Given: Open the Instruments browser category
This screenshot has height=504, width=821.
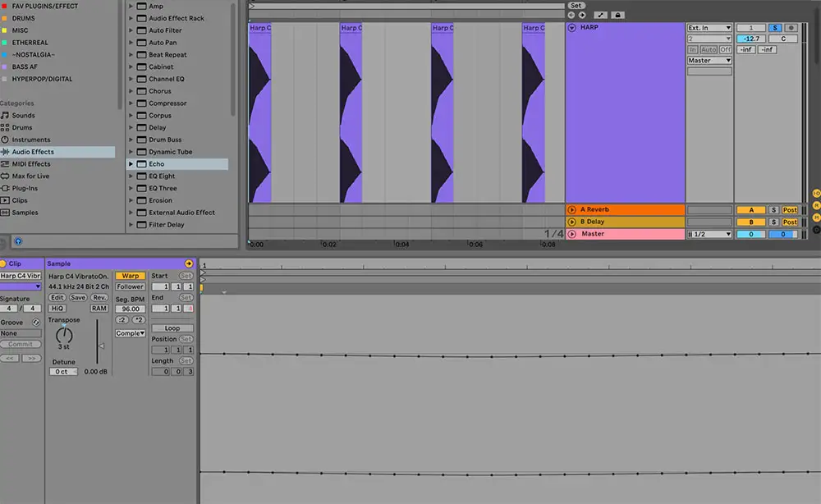Looking at the screenshot, I should pyautogui.click(x=30, y=140).
